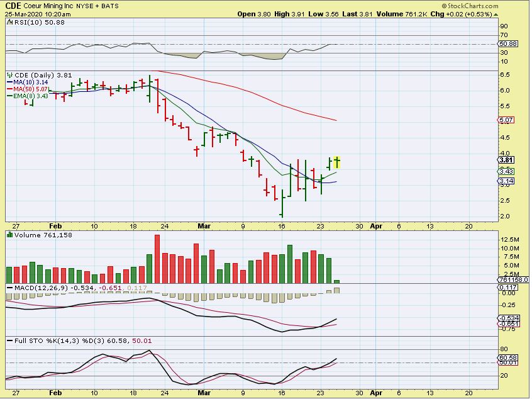The image size is (532, 399).
Task: Click the CDE (Daily) 3.81 legend text
Action: [43, 75]
